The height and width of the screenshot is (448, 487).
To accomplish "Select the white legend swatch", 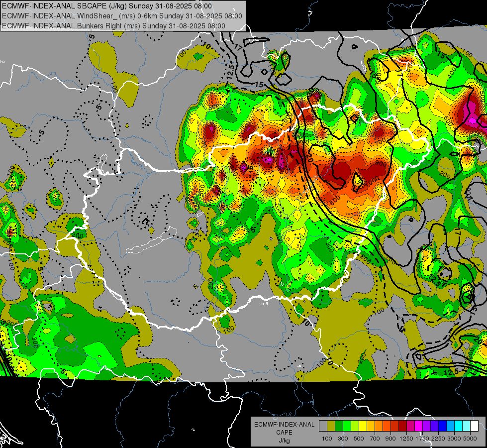I will click(x=474, y=426).
